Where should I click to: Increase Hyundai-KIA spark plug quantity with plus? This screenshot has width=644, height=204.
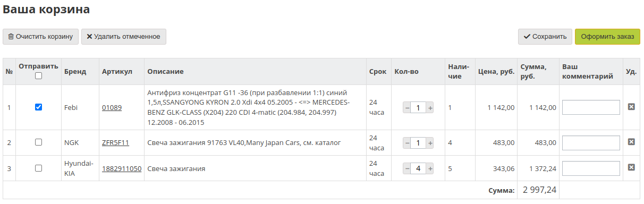(x=430, y=168)
